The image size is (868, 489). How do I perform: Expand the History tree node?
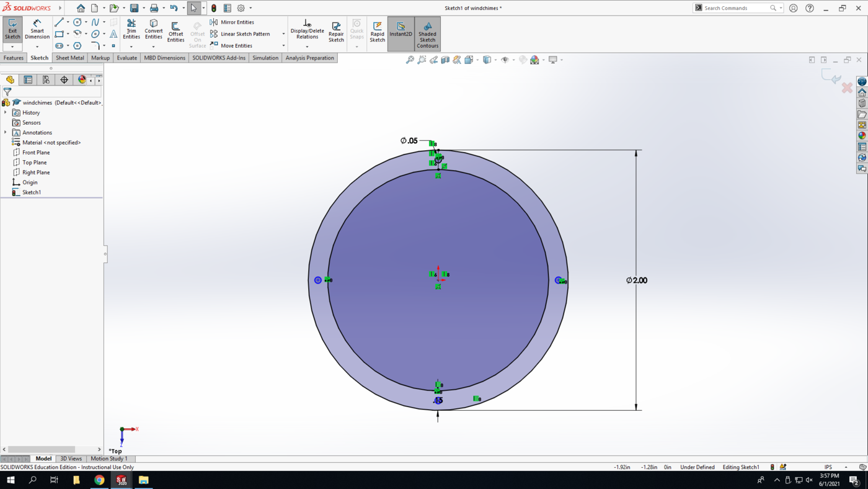click(x=6, y=112)
